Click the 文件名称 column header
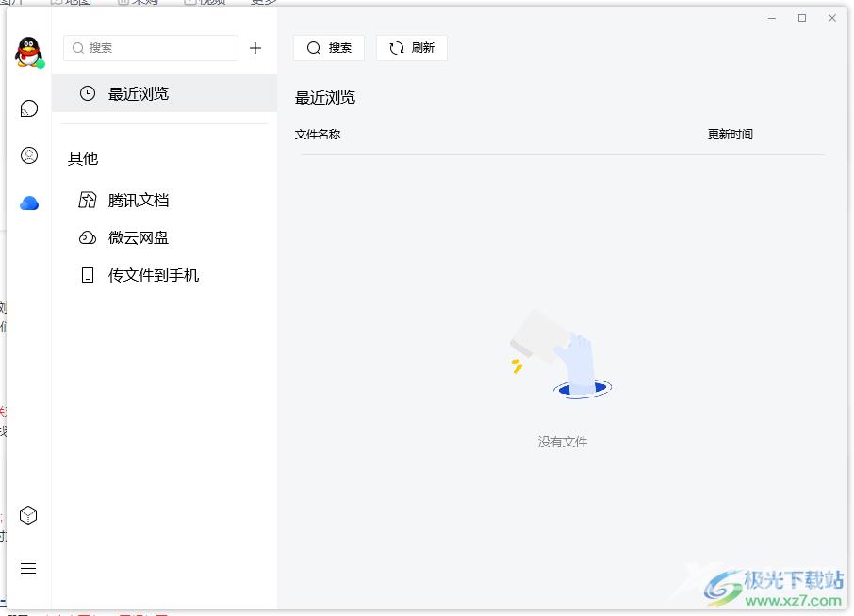This screenshot has width=854, height=616. point(318,135)
